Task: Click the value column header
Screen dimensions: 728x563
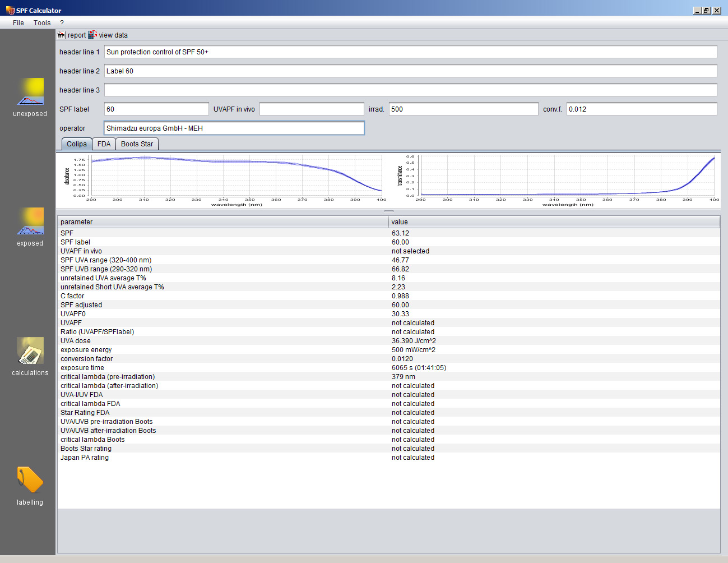Action: [554, 222]
